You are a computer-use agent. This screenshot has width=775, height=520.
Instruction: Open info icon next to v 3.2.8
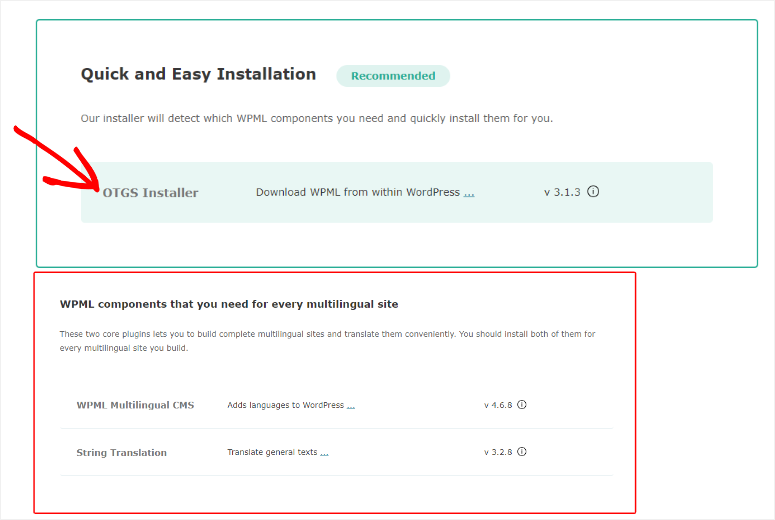point(522,451)
